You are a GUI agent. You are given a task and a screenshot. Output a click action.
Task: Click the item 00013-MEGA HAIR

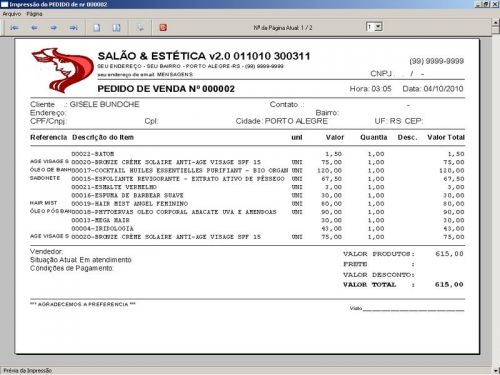coord(100,220)
